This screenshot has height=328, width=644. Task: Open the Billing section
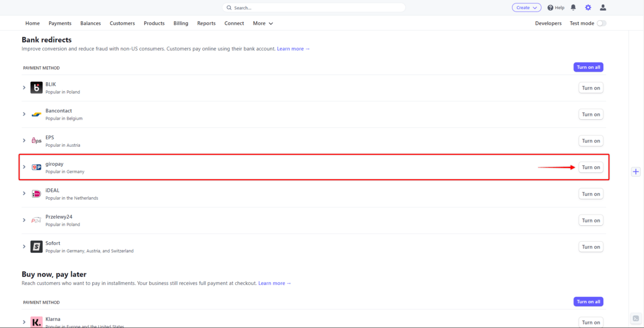181,23
